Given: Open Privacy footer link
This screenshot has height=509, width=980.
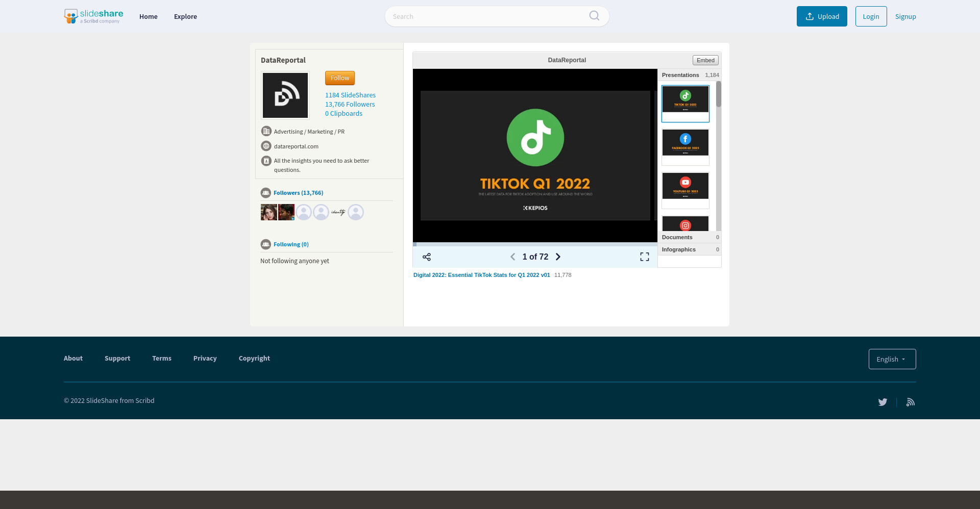Looking at the screenshot, I should click(205, 358).
